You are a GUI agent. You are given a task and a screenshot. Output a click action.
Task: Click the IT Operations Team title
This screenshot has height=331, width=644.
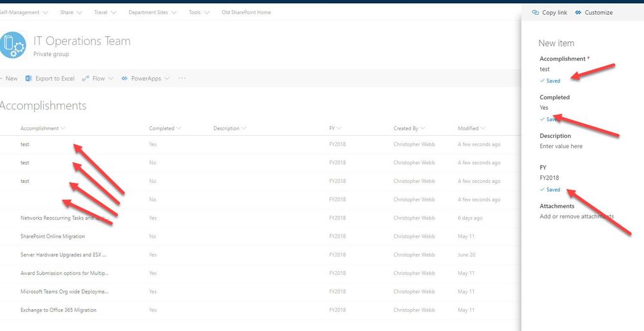(82, 41)
